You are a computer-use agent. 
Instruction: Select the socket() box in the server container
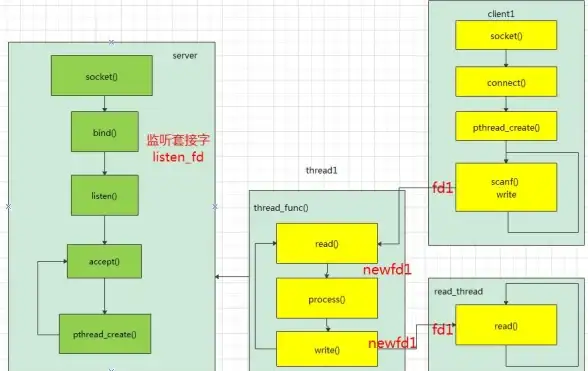(102, 75)
